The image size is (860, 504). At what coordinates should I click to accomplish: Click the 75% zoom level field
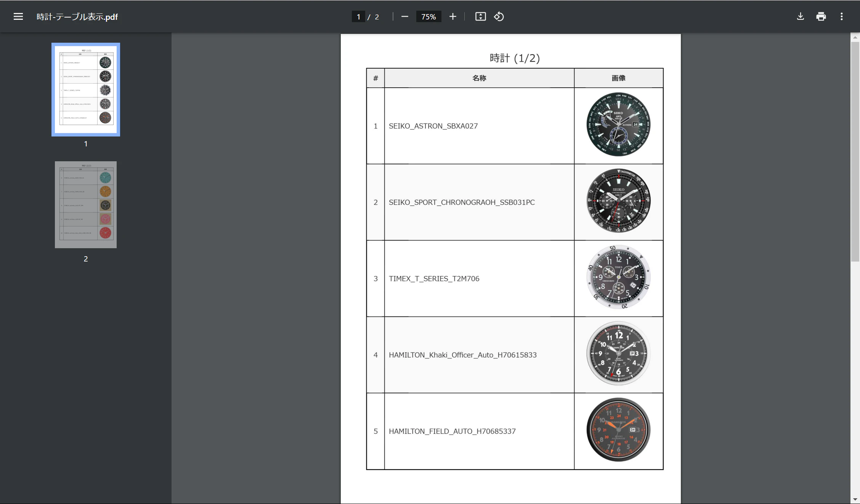click(428, 17)
